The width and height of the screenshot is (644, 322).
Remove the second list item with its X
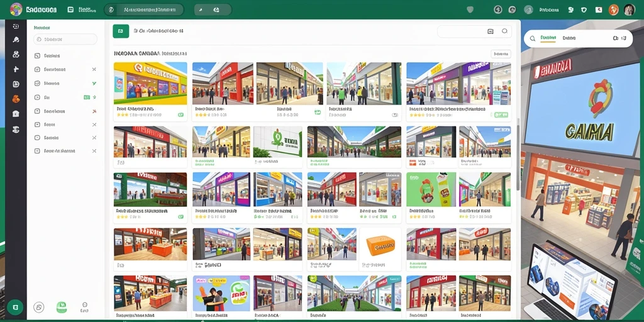tap(94, 69)
